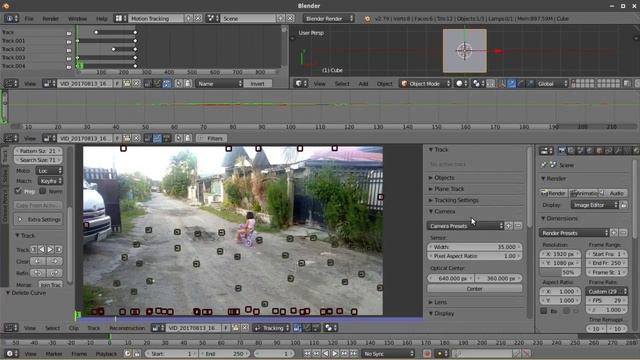Toggle lock on Track.002 channel
This screenshot has width=640, height=360.
[x=69, y=50]
